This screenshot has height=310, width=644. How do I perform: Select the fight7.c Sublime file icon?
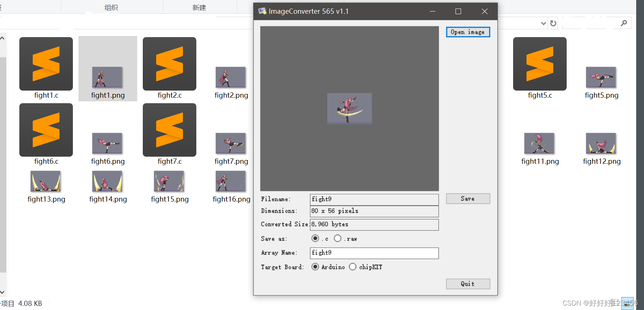pos(170,130)
